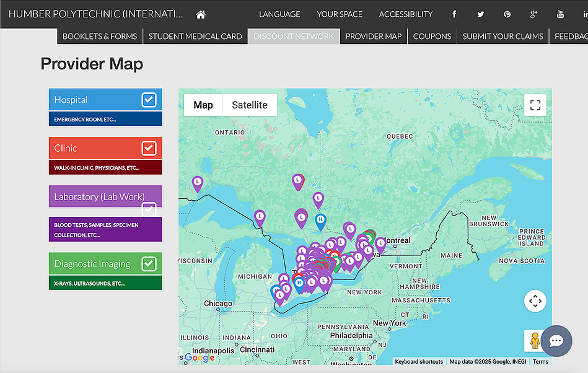Click the Hospital category label
The height and width of the screenshot is (373, 588).
click(71, 100)
